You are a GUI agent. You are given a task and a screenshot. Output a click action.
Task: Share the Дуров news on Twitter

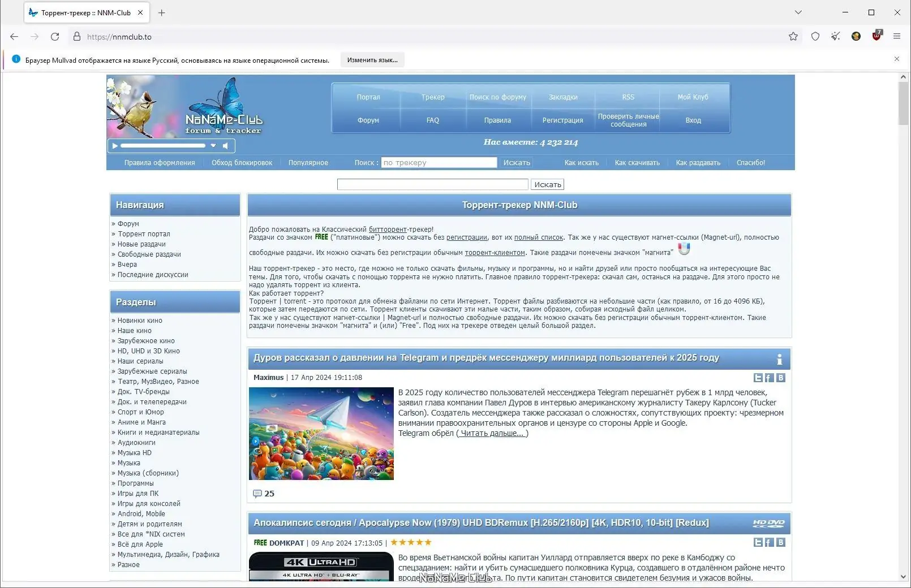(x=758, y=378)
